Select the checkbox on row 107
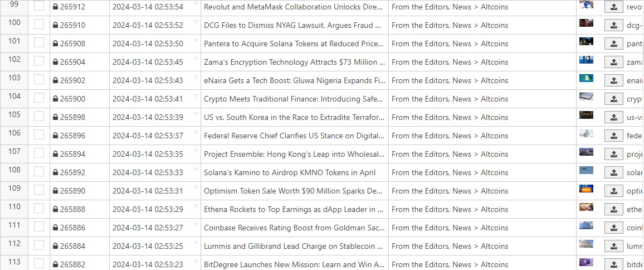Screen dimensions: 644x270 (x=39, y=153)
